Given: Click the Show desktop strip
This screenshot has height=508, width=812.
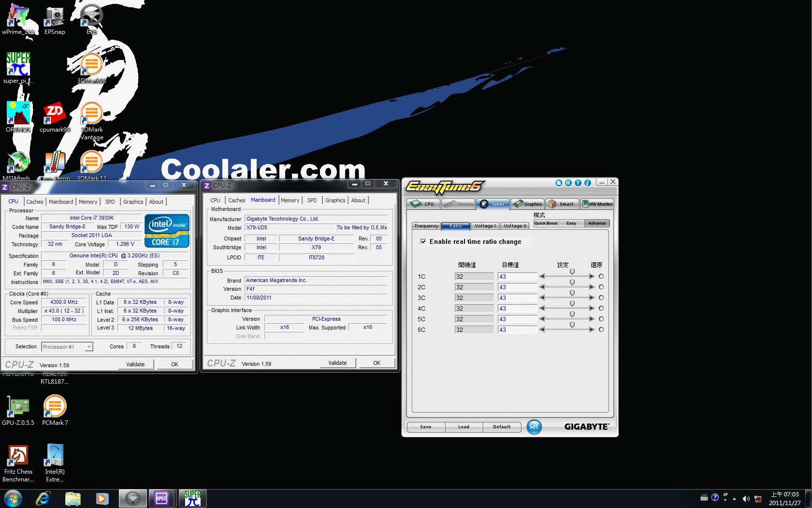Looking at the screenshot, I should [x=808, y=498].
